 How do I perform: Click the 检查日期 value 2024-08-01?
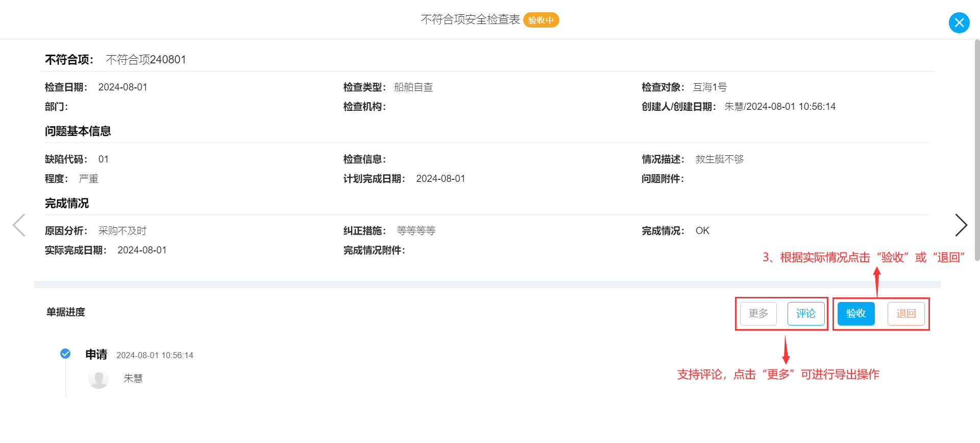[123, 87]
